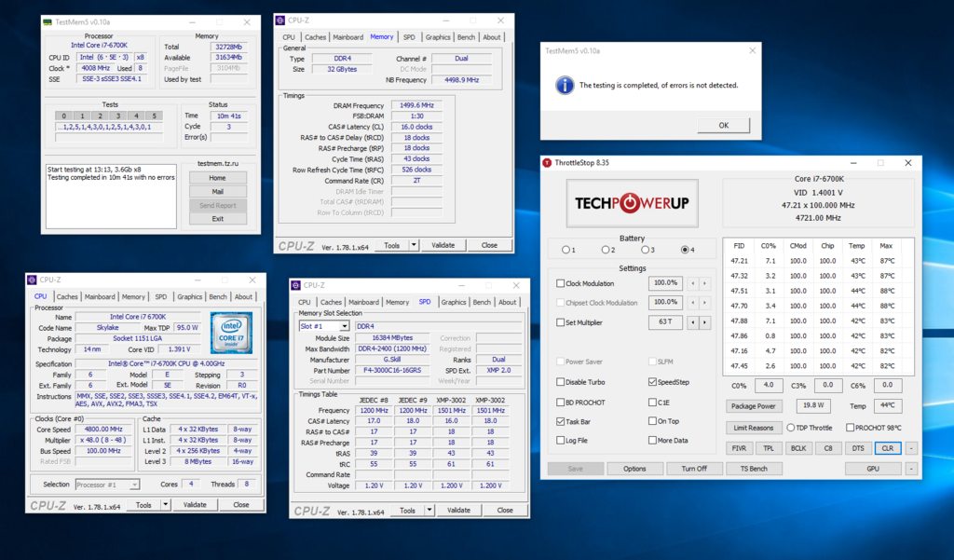
Task: Select Battery profile 3 radio button
Action: click(x=645, y=250)
